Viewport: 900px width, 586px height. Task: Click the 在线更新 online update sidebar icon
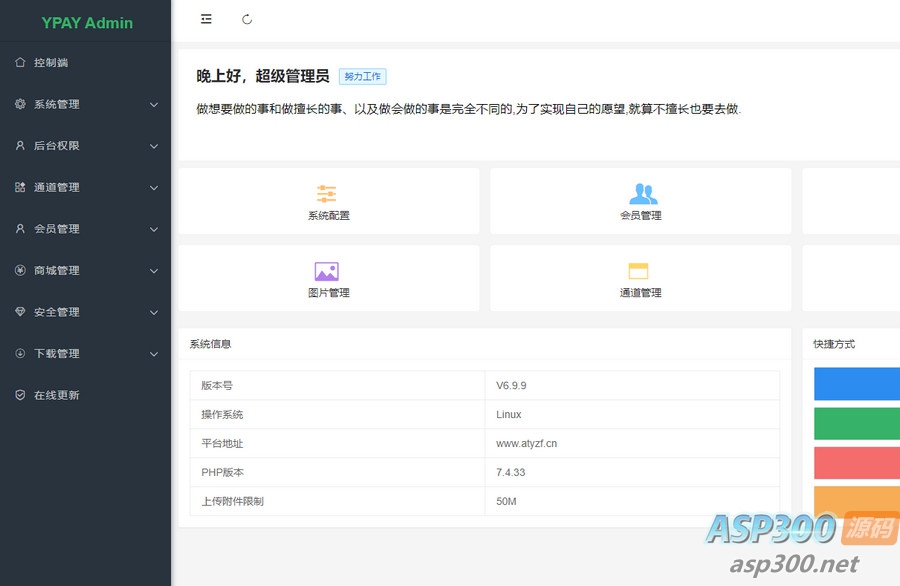pyautogui.click(x=20, y=395)
